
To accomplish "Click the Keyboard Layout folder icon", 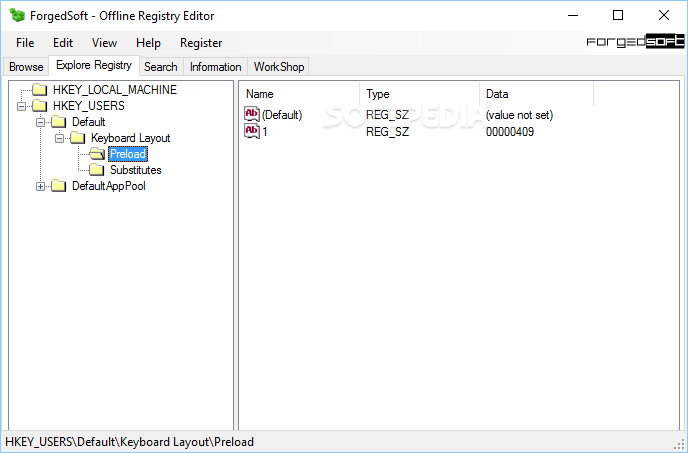I will (x=78, y=138).
